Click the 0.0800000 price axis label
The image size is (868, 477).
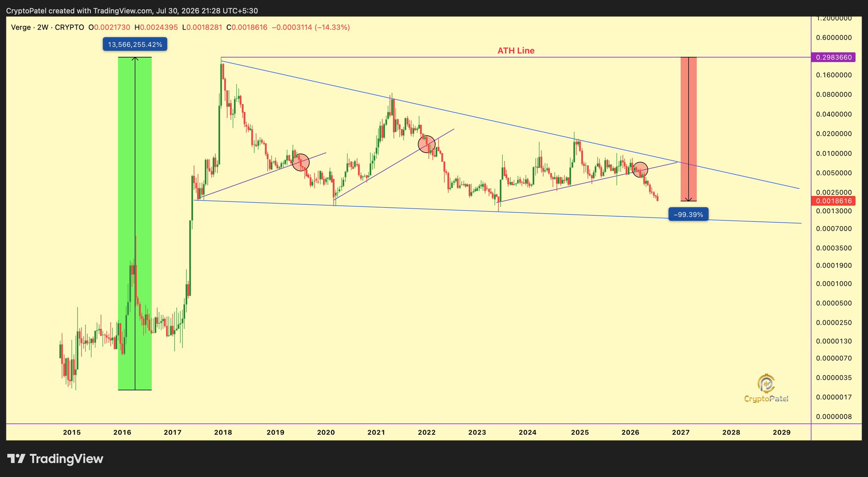[834, 95]
